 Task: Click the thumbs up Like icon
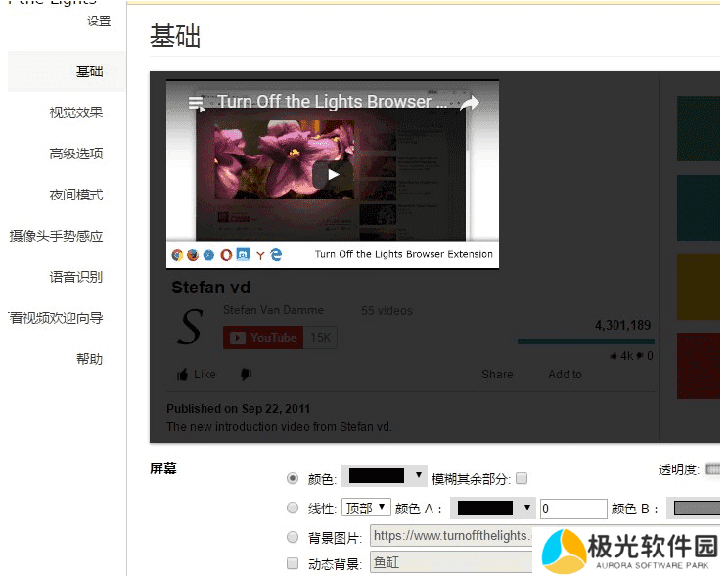pos(183,375)
